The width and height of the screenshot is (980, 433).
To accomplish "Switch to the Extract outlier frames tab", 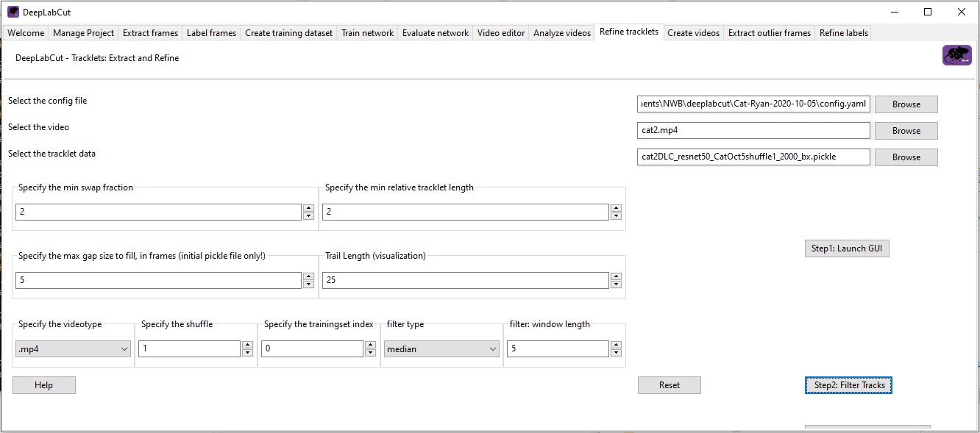I will [x=769, y=32].
